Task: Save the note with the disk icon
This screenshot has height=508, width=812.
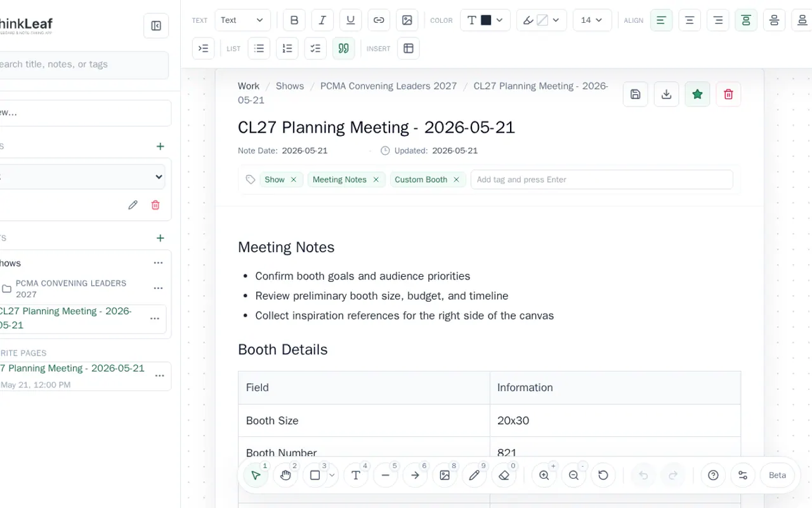Action: (635, 94)
